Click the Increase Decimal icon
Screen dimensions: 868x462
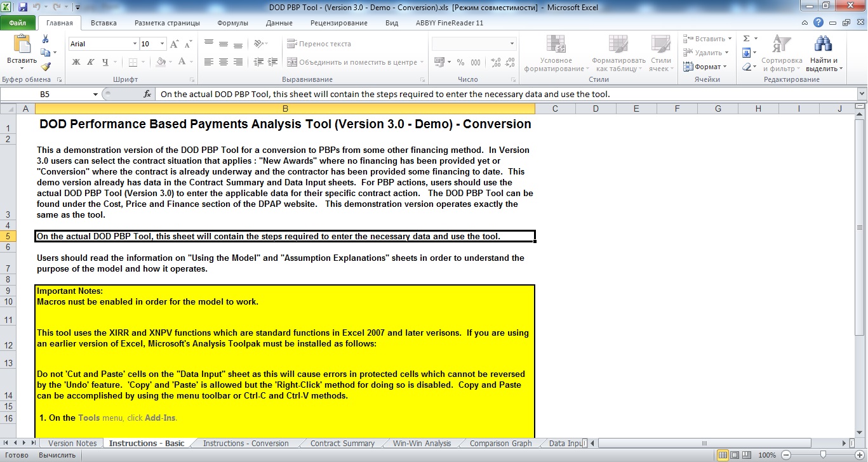pos(496,62)
